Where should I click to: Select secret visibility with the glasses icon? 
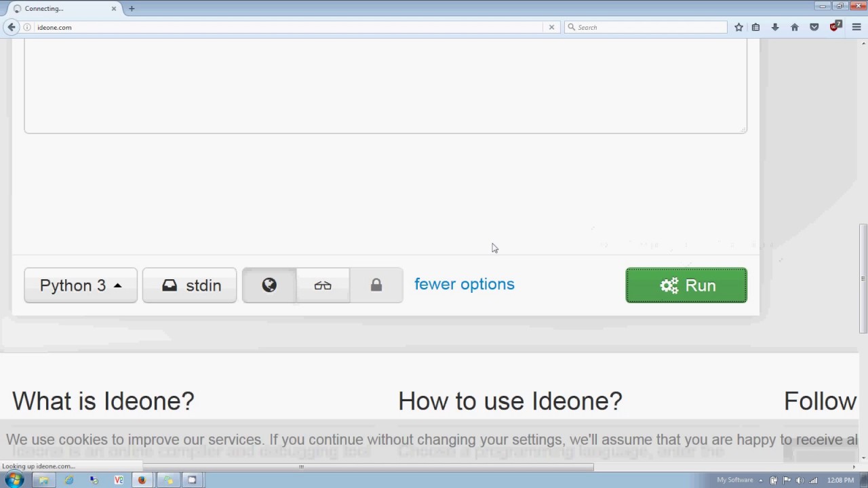[323, 285]
